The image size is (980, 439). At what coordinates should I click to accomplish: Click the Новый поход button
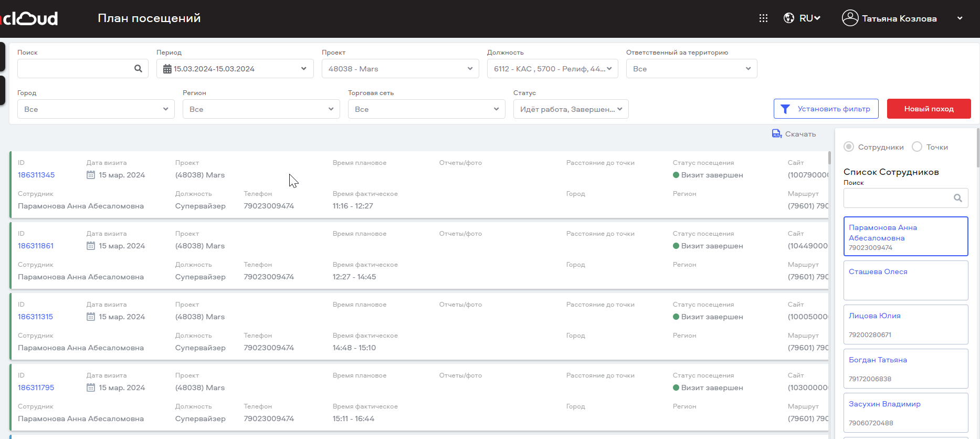pos(929,109)
